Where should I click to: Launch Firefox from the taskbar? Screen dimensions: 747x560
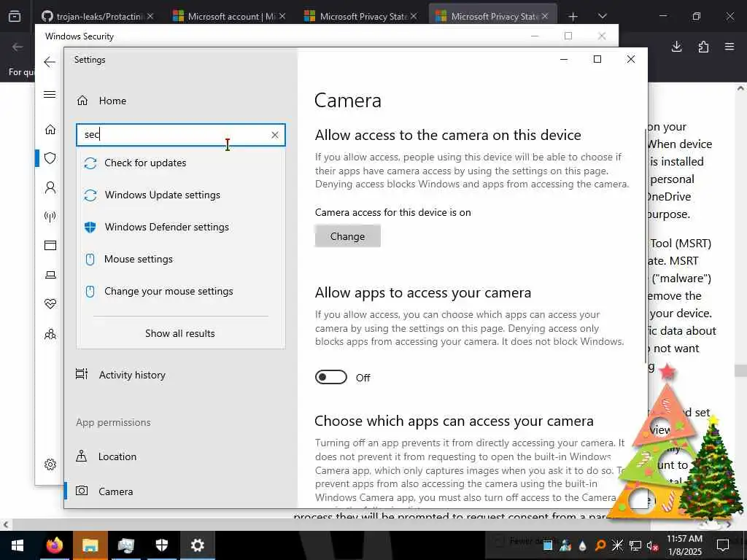tap(54, 545)
